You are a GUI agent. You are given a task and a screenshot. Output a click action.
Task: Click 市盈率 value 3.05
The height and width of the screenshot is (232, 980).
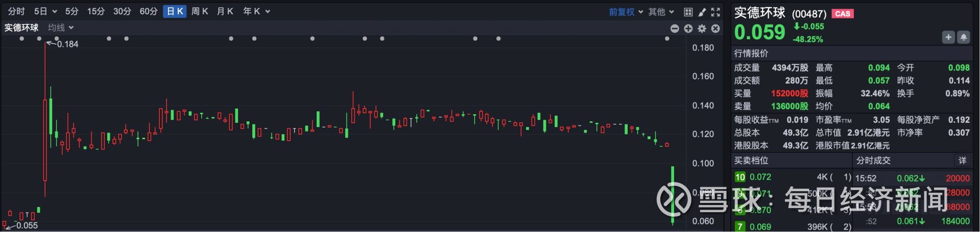(881, 120)
